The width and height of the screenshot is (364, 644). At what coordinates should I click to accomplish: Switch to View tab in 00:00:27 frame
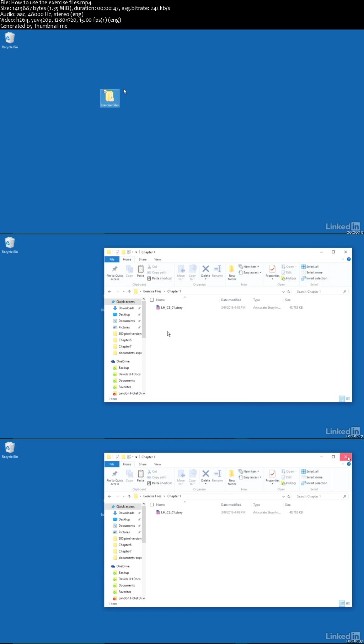click(157, 259)
